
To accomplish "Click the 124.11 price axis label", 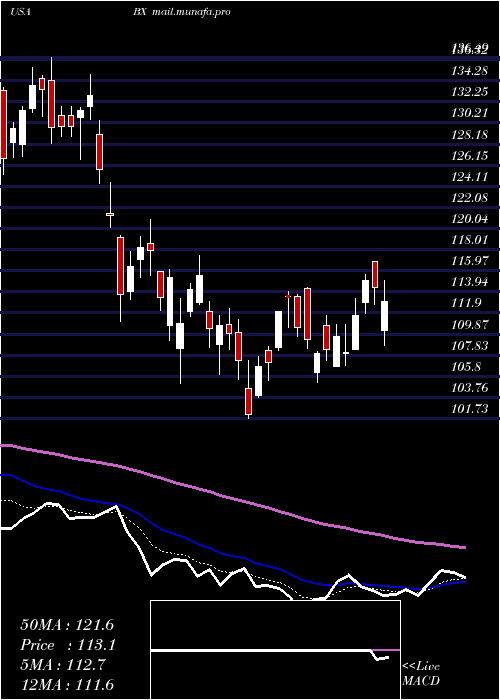I will 470,177.
